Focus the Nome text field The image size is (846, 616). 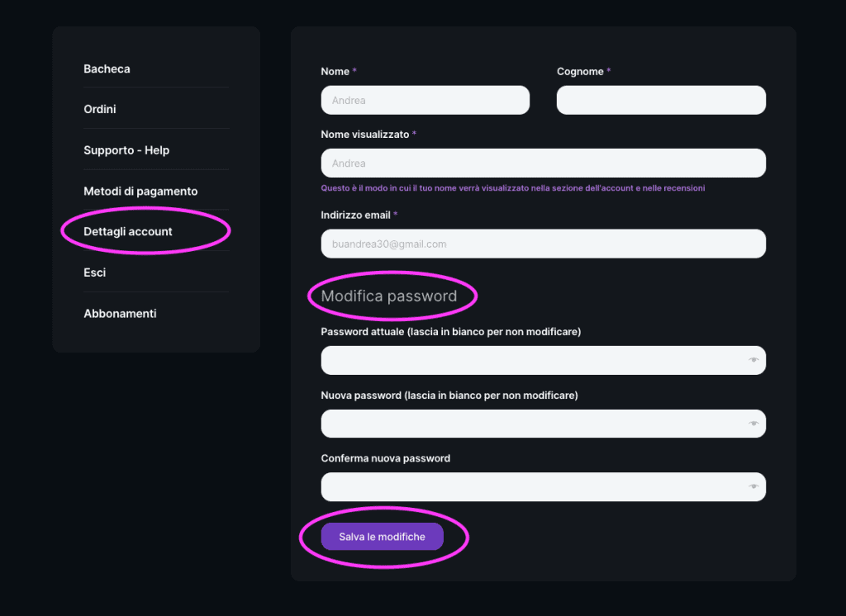tap(425, 100)
